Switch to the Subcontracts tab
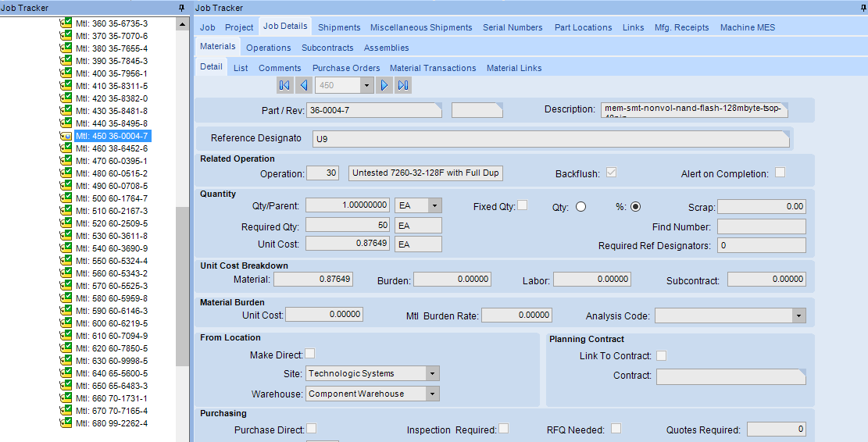 (327, 48)
